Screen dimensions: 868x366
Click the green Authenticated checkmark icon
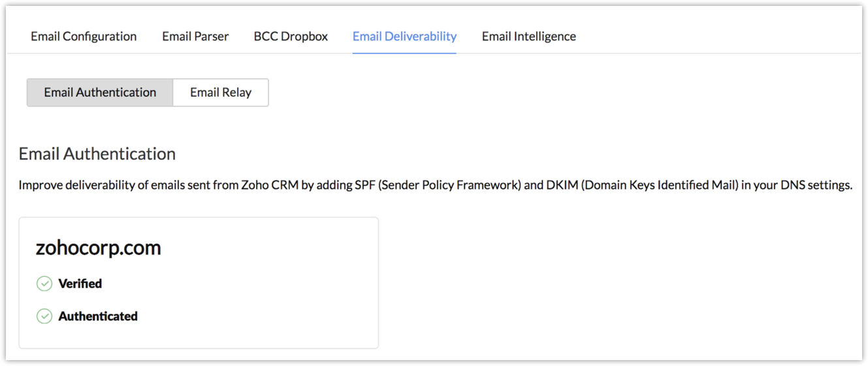[44, 316]
